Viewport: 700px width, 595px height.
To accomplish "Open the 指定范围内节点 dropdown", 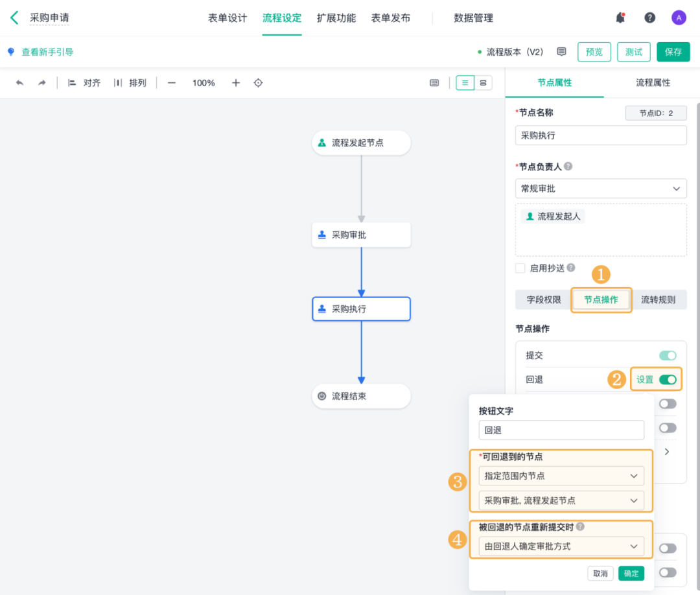I will coord(561,476).
